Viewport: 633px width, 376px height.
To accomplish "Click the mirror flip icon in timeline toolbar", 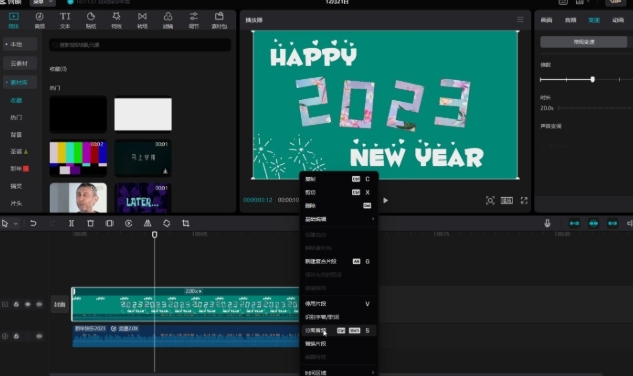I will [148, 223].
